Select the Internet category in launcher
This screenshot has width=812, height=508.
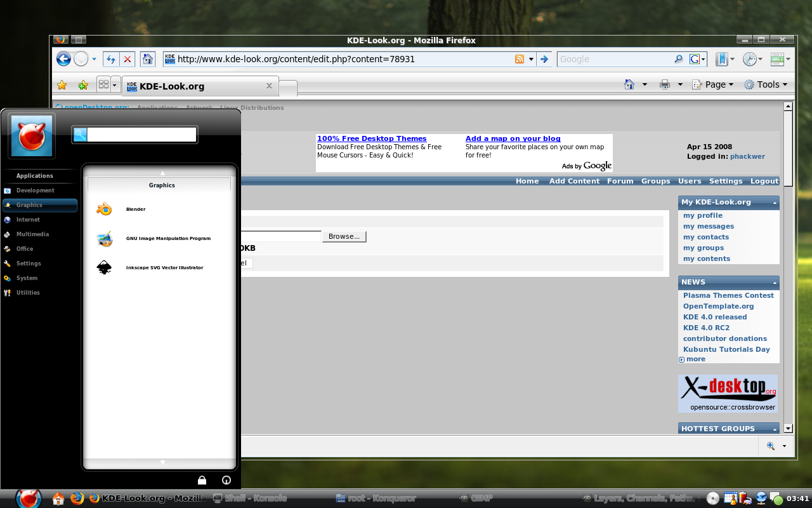pos(39,220)
